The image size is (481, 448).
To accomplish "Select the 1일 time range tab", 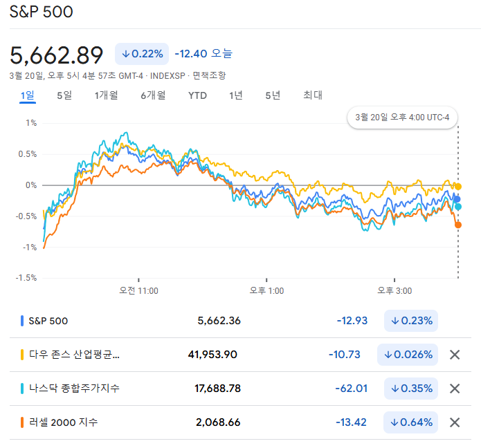I will click(x=27, y=95).
